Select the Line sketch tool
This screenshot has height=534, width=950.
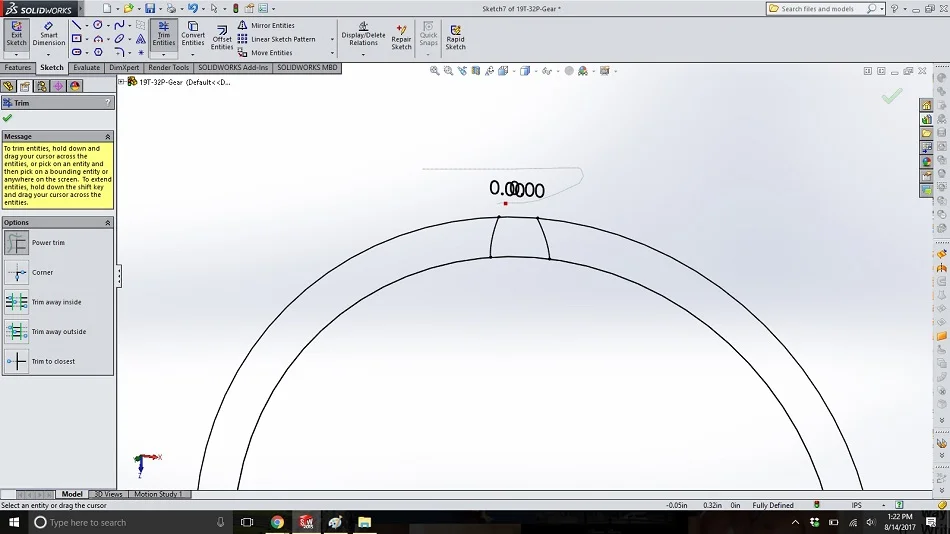(76, 25)
